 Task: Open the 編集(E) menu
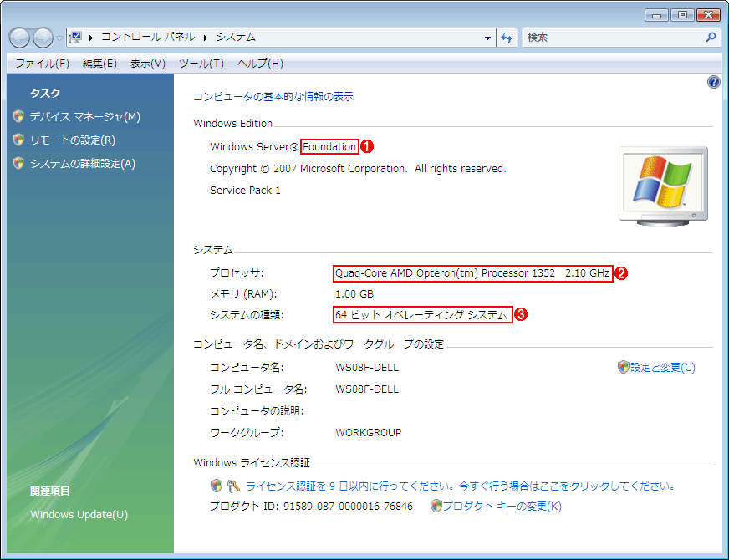point(99,64)
